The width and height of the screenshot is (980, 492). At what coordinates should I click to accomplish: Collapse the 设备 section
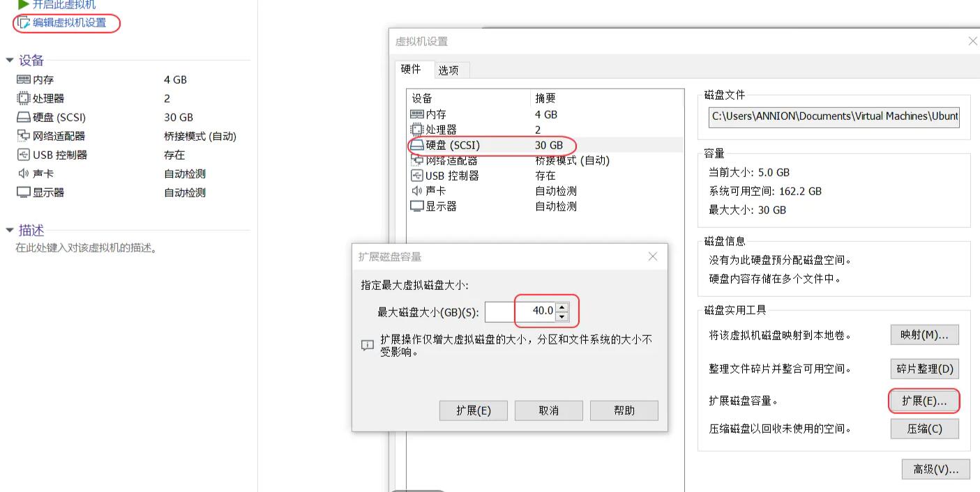coord(9,60)
